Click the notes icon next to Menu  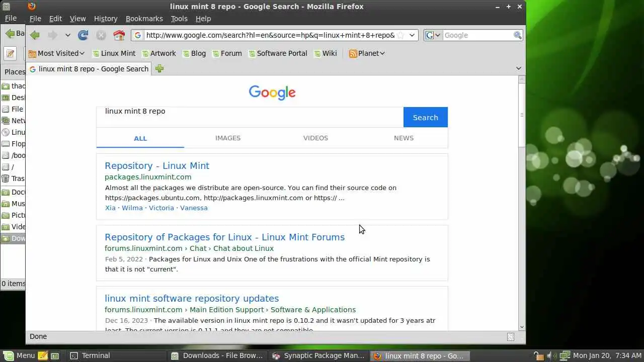coord(43,355)
